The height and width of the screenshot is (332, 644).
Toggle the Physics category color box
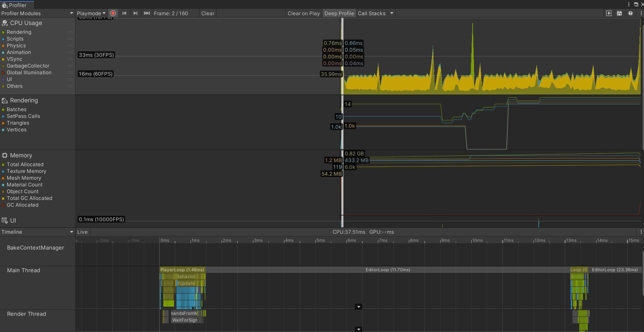tap(3, 46)
